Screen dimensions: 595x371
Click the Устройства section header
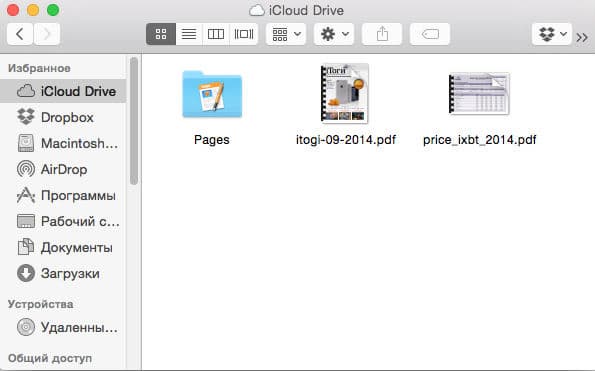pyautogui.click(x=41, y=304)
